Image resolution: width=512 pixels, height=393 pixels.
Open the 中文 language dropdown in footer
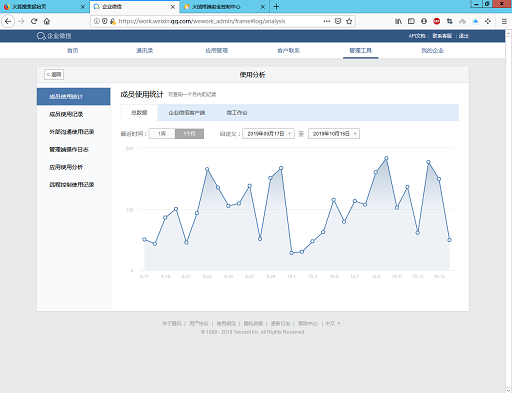pyautogui.click(x=333, y=323)
